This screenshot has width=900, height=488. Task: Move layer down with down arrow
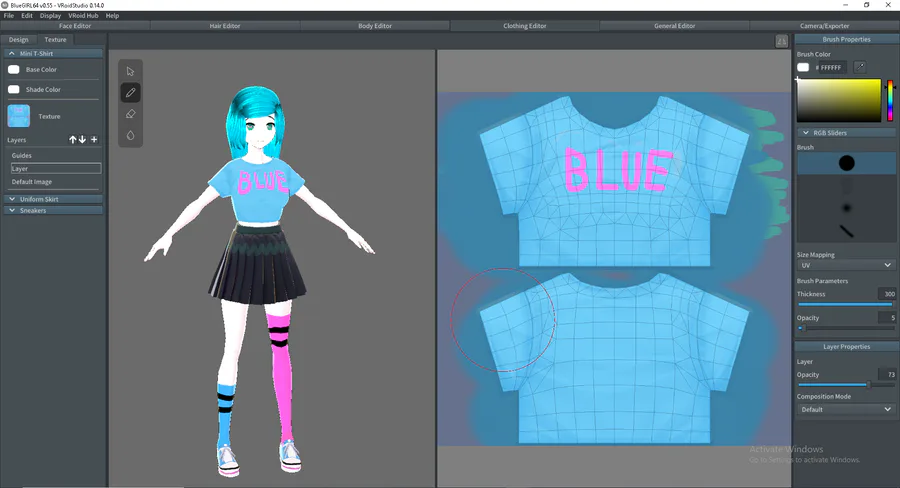83,140
